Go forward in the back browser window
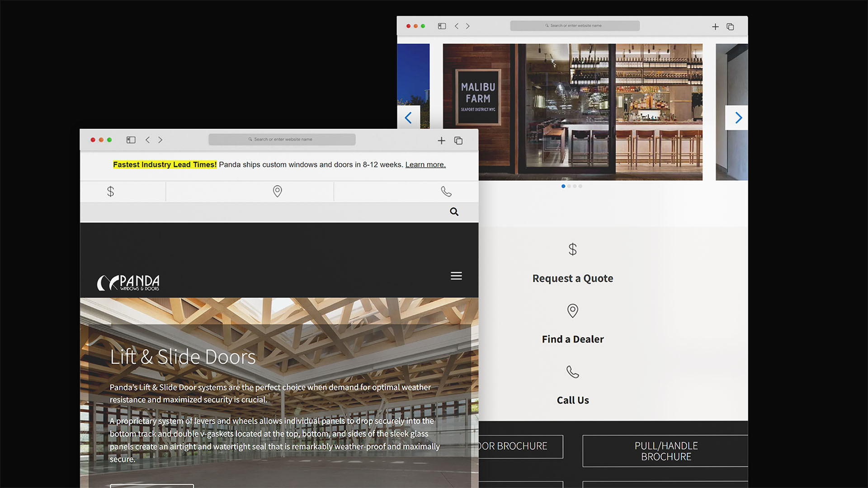This screenshot has height=488, width=868. point(468,26)
